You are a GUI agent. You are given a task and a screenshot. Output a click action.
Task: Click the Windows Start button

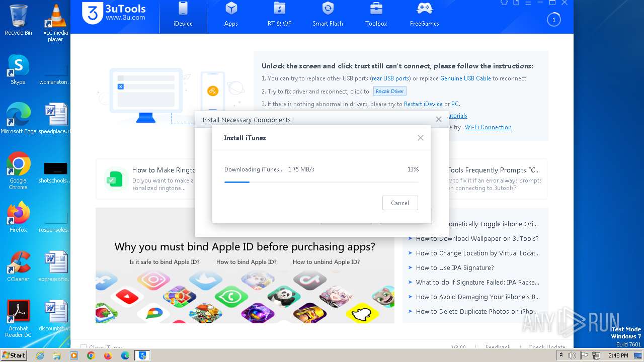[14, 355]
